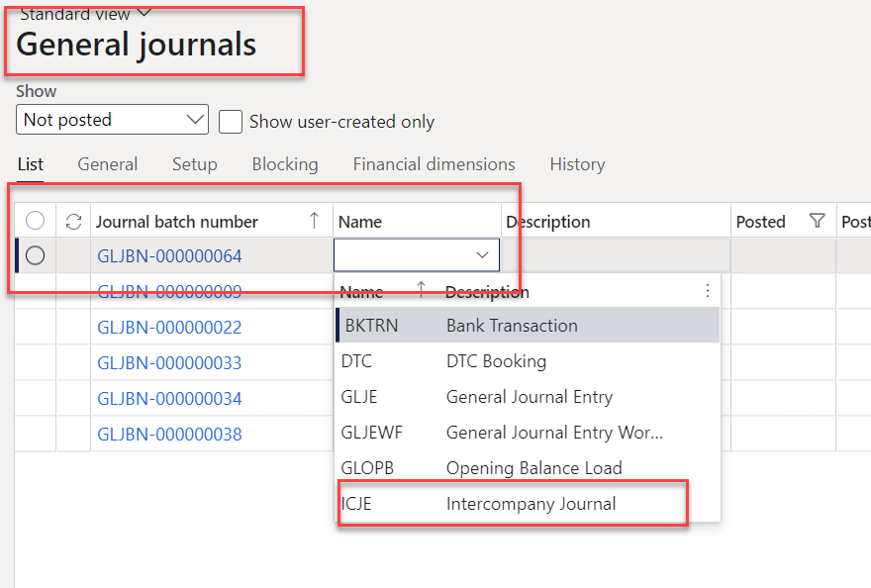This screenshot has width=871, height=588.
Task: Click sort arrow in lookup Name column
Action: click(x=421, y=290)
